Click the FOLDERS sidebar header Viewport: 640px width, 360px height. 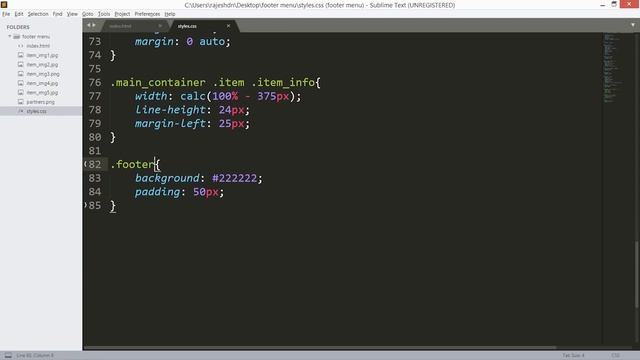(x=18, y=27)
